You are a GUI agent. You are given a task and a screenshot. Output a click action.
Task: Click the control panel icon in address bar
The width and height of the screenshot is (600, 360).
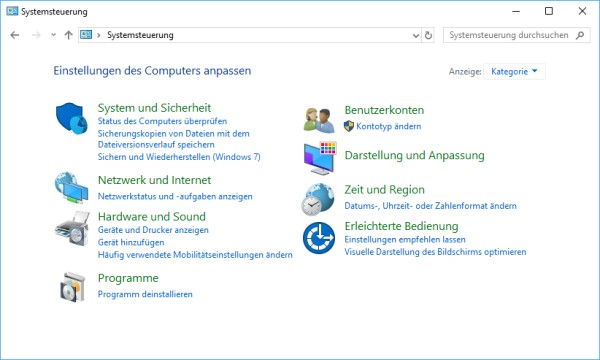click(86, 35)
